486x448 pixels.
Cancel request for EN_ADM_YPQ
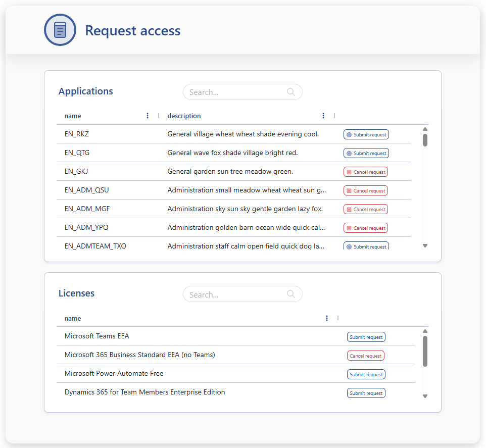pos(366,228)
